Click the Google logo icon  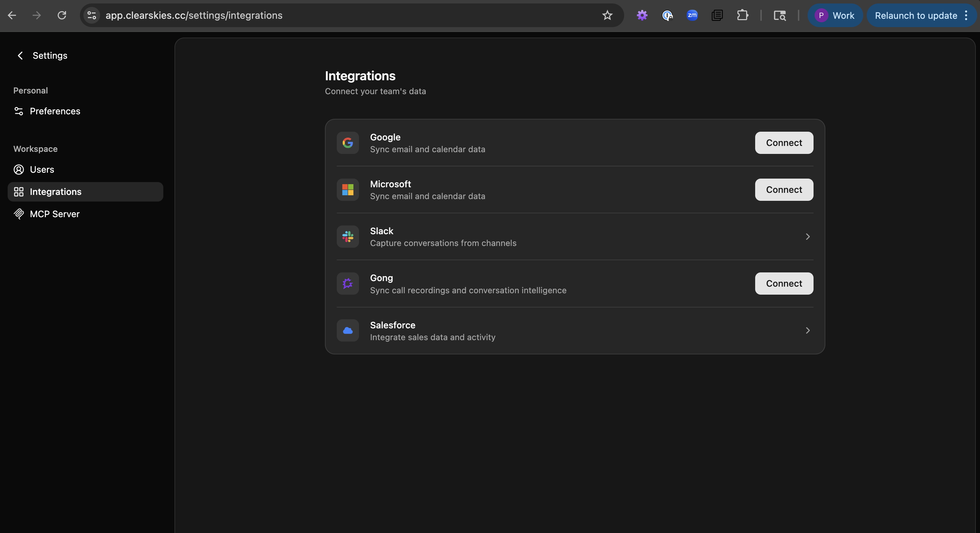point(347,143)
